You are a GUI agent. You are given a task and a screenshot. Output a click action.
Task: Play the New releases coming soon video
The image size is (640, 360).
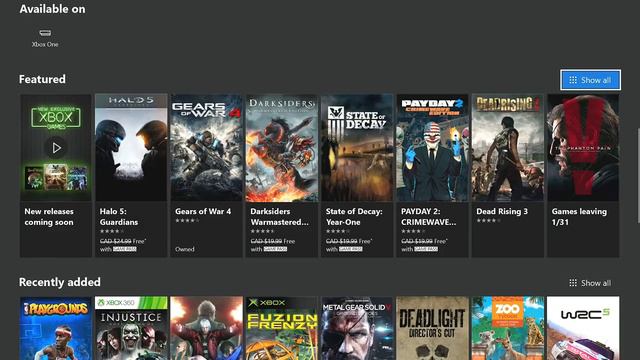pos(56,148)
